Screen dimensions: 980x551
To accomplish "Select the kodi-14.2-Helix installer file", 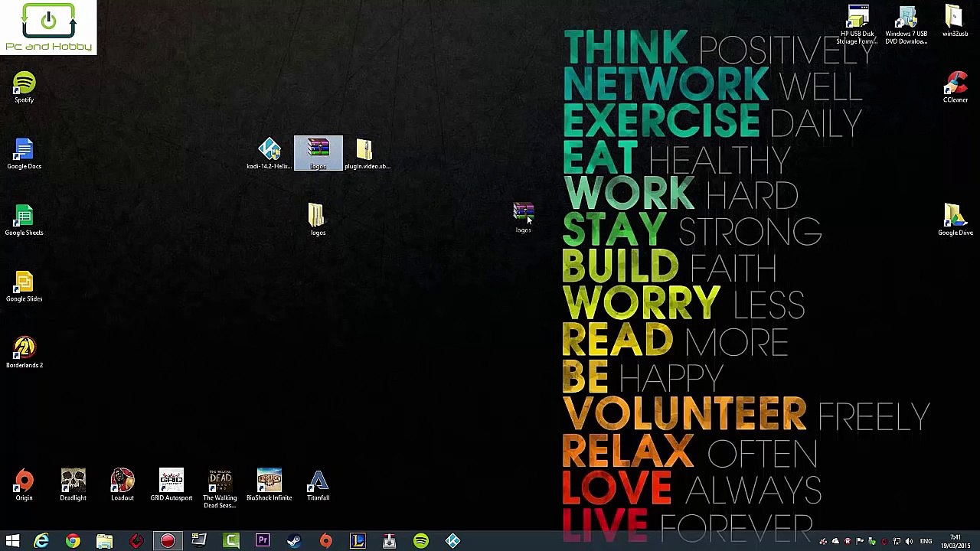I will (x=269, y=154).
